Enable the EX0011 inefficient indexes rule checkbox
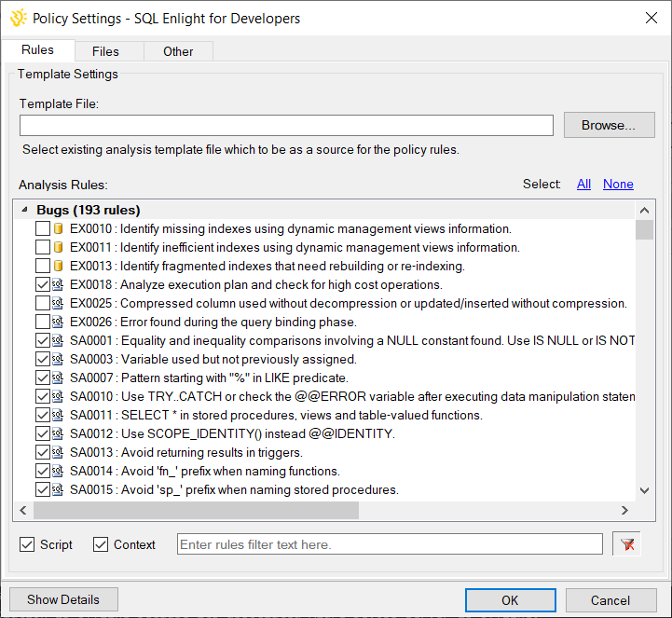Screen dimensions: 672x618 [x=43, y=247]
